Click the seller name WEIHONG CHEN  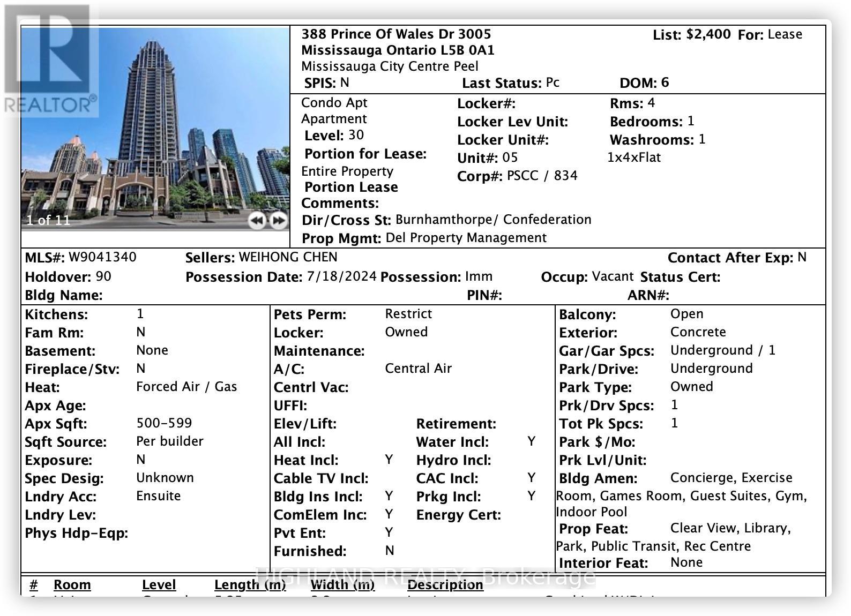pyautogui.click(x=288, y=257)
